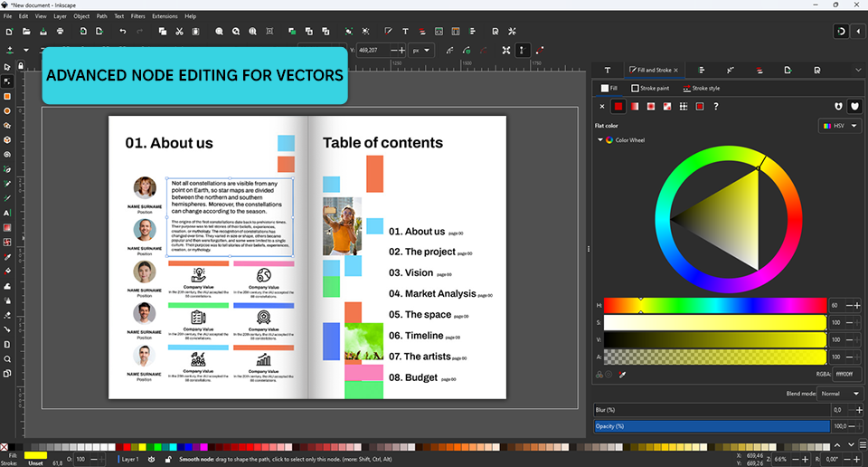Open the Filters menu

[x=137, y=16]
